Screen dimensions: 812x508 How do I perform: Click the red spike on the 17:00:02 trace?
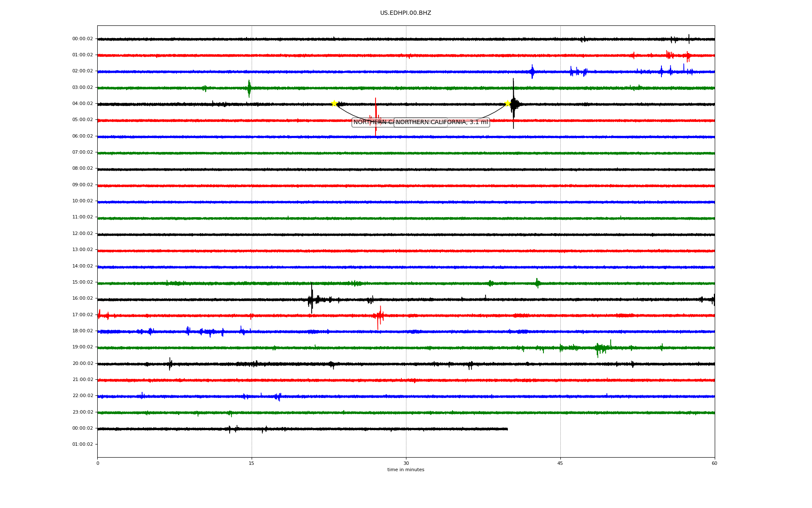pos(379,317)
